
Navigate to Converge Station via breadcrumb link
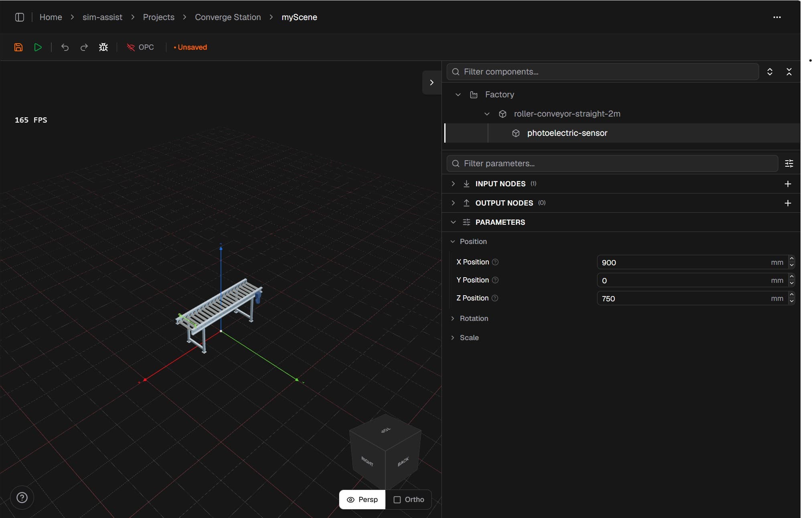(228, 17)
